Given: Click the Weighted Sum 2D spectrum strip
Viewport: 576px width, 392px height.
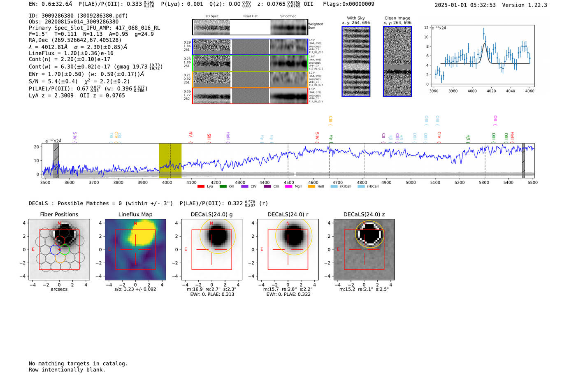Looking at the screenshot, I should (x=250, y=27).
